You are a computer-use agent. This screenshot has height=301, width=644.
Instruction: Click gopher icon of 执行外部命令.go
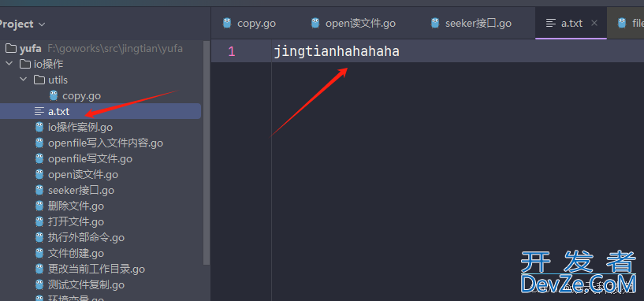coord(39,237)
